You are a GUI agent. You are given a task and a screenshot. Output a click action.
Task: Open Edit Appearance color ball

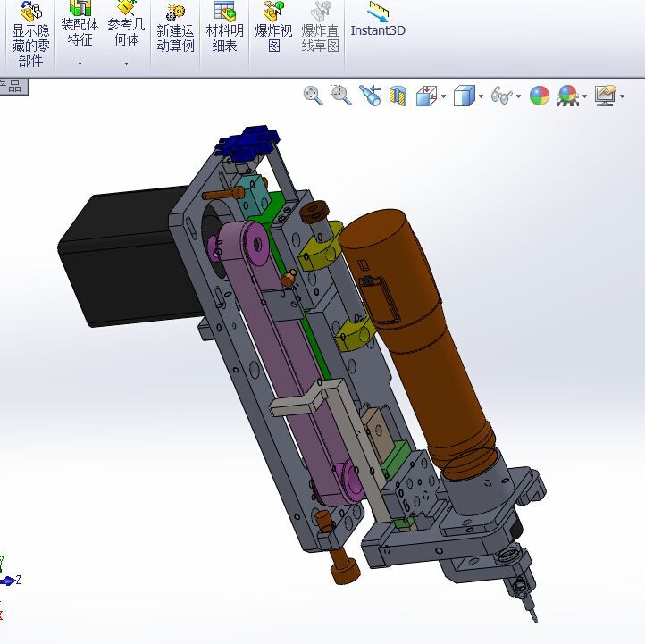coord(540,96)
